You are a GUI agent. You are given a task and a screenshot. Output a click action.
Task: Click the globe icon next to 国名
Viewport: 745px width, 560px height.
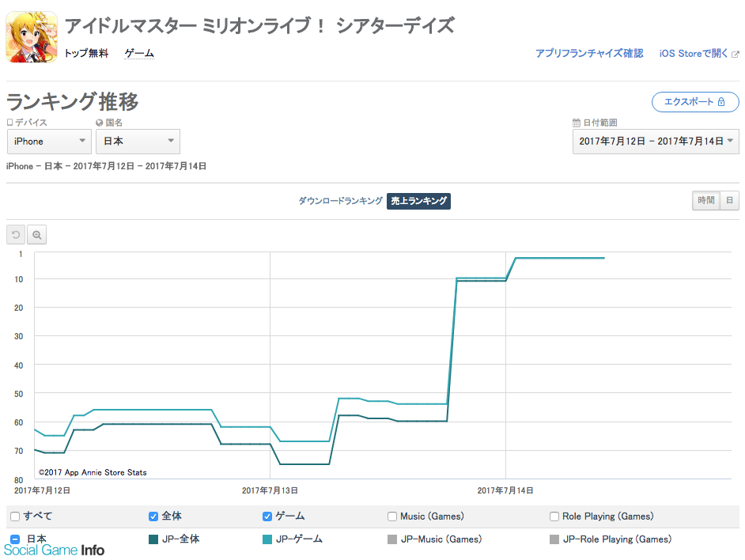tap(100, 123)
